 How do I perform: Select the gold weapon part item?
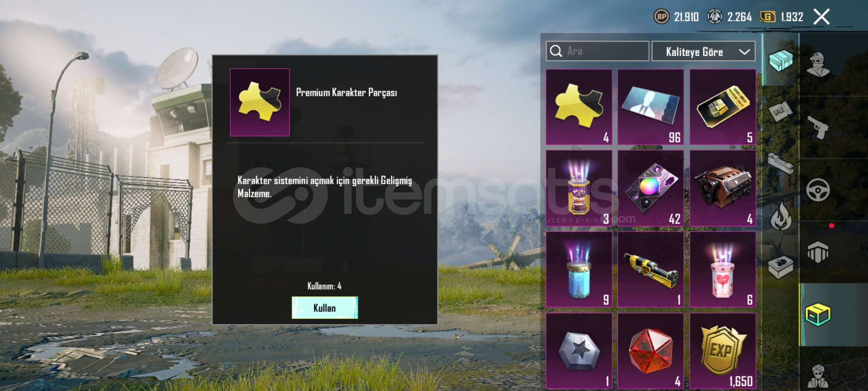(x=650, y=269)
